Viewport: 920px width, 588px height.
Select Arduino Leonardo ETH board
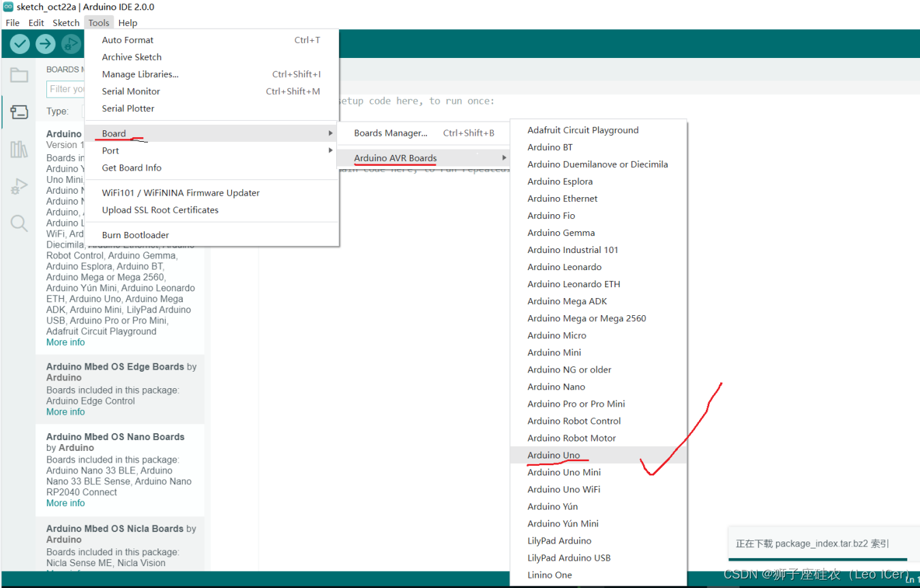click(599, 284)
